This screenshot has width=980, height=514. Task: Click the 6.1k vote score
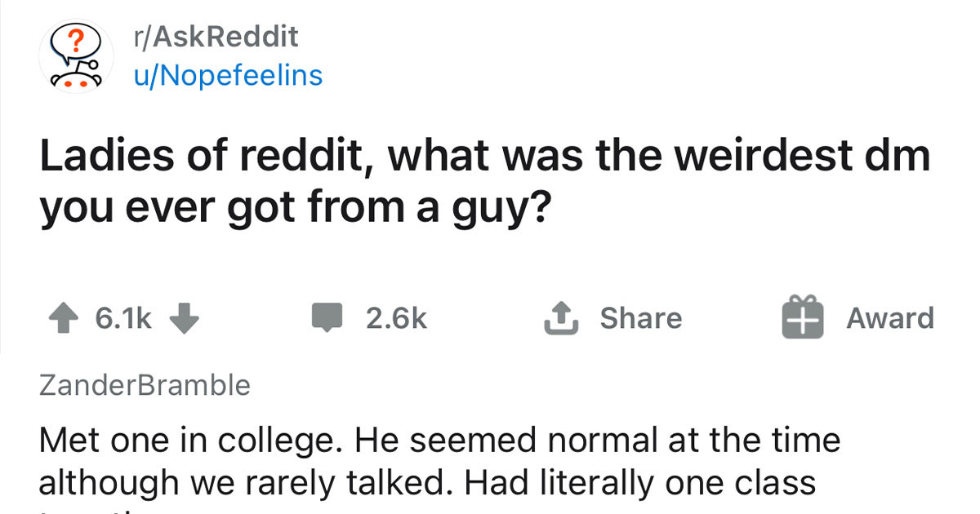click(123, 318)
